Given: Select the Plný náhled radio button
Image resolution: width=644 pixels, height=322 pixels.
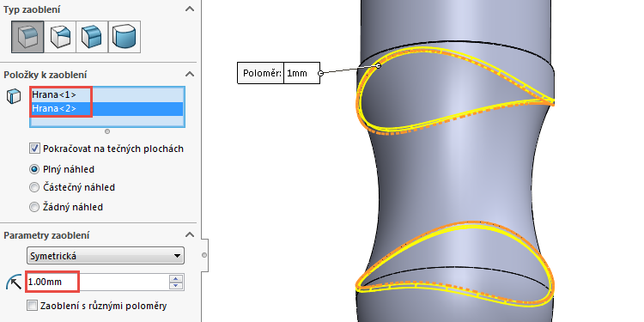Looking at the screenshot, I should [x=35, y=169].
